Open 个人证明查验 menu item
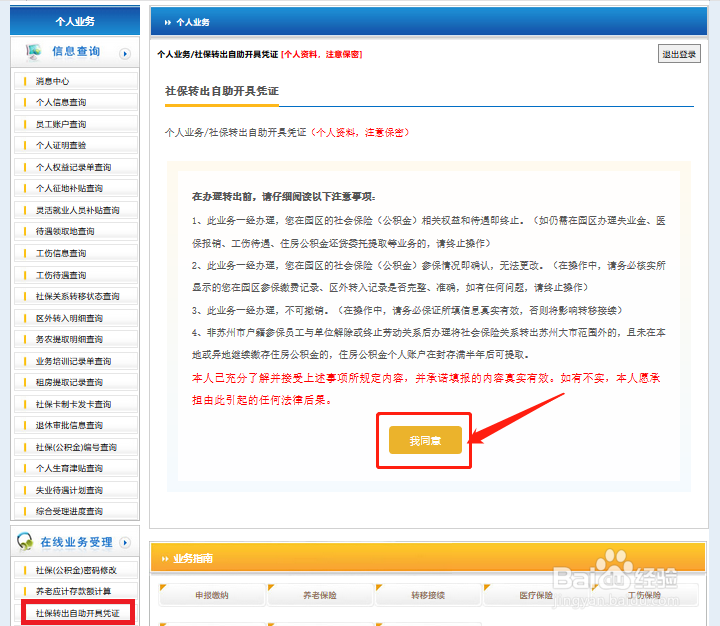The image size is (720, 626). click(76, 145)
